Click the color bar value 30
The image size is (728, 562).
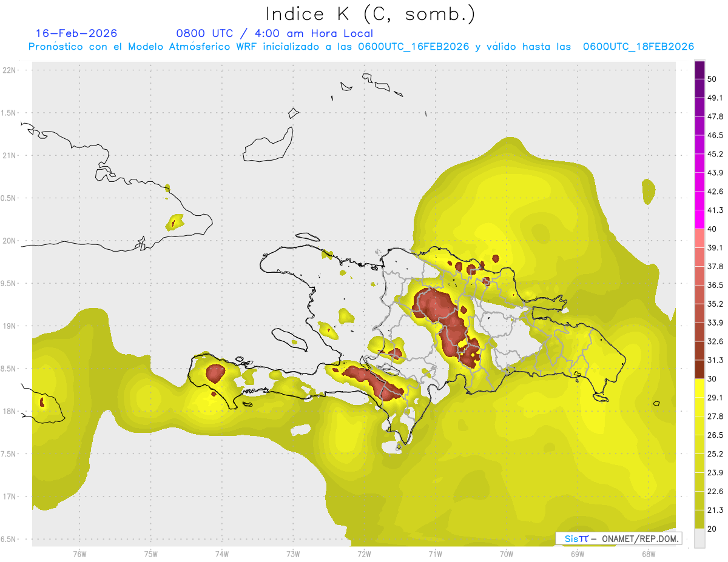pyautogui.click(x=712, y=379)
